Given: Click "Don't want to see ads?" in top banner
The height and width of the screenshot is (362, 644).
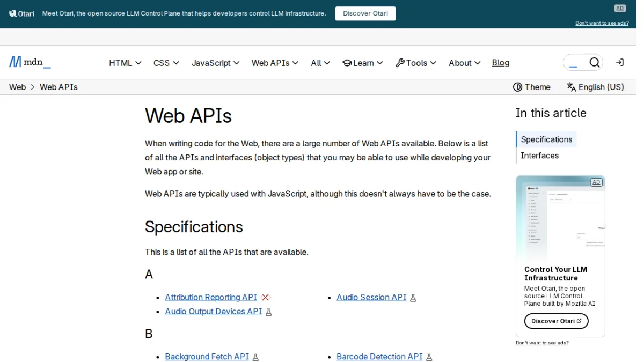Looking at the screenshot, I should pos(602,23).
